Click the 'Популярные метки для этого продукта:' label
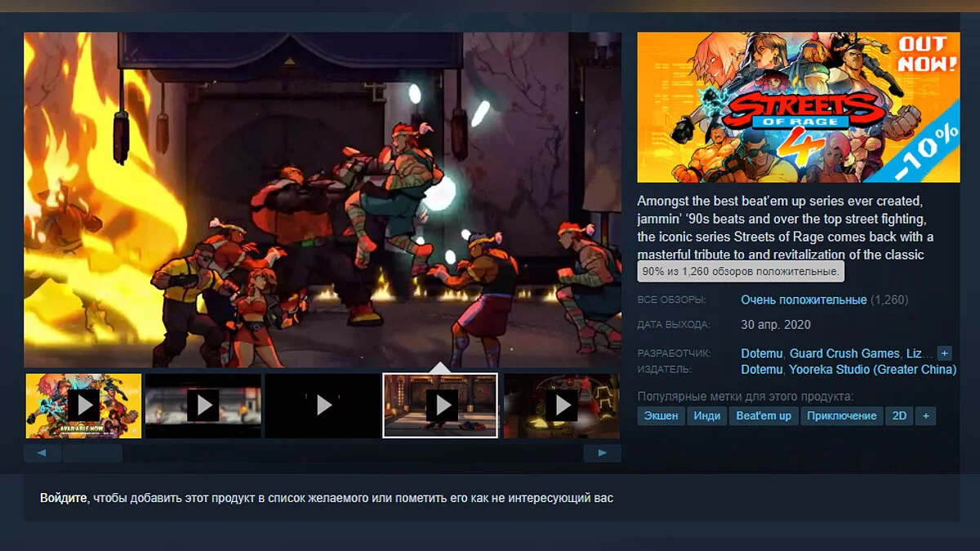The image size is (980, 551). click(x=746, y=397)
